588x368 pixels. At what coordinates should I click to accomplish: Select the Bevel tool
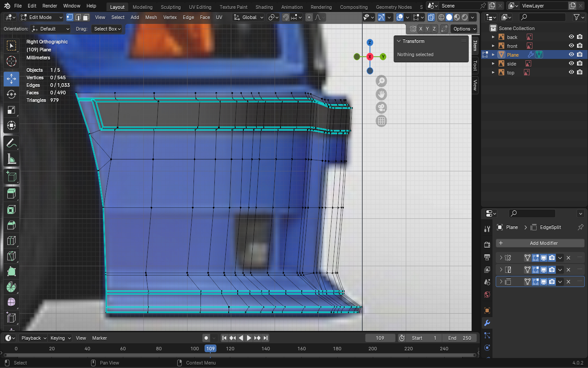11,225
